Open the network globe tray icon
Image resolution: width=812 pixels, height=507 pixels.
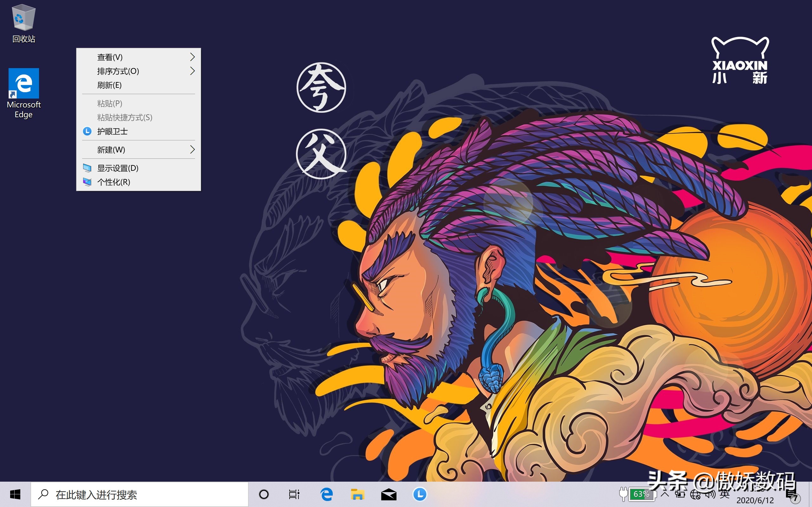click(695, 494)
